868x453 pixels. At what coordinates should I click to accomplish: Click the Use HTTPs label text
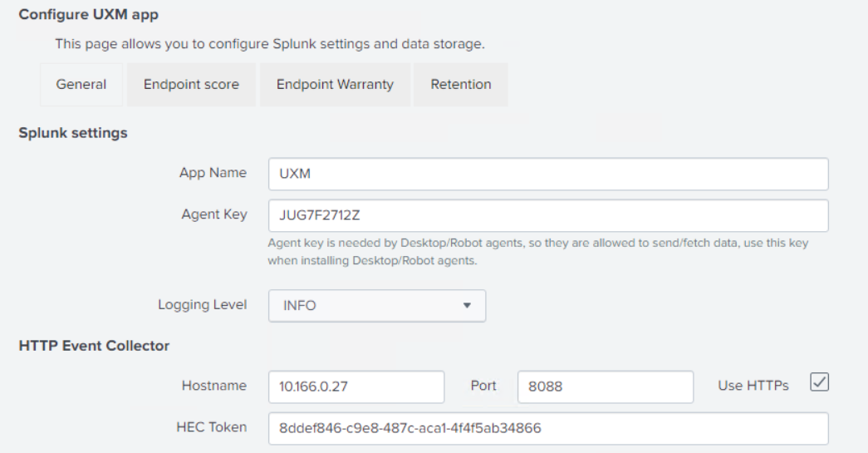tap(753, 385)
